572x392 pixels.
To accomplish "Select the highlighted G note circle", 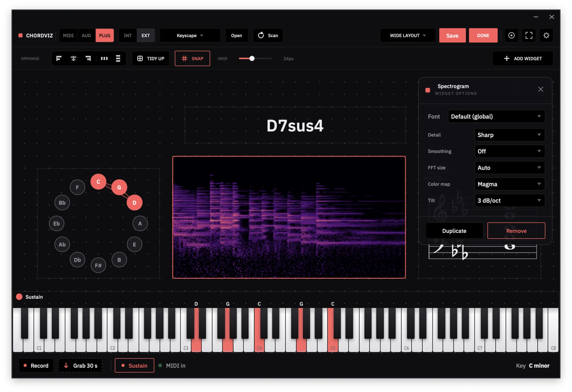I will tap(119, 187).
